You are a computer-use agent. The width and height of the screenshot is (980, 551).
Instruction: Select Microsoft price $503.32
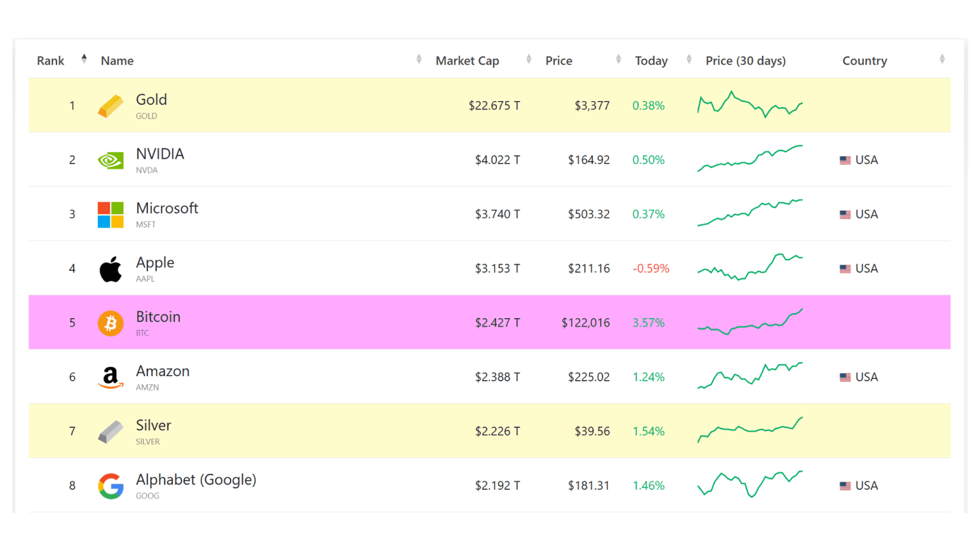589,214
